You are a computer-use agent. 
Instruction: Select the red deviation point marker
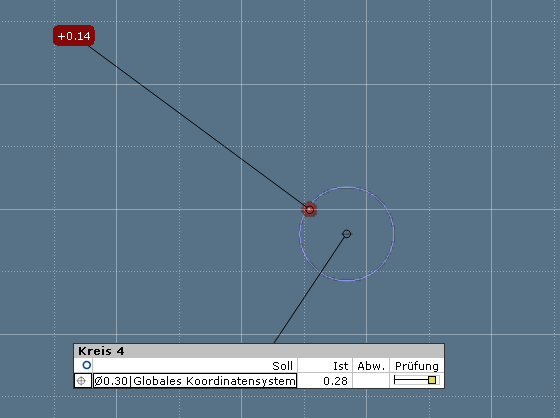click(x=309, y=210)
